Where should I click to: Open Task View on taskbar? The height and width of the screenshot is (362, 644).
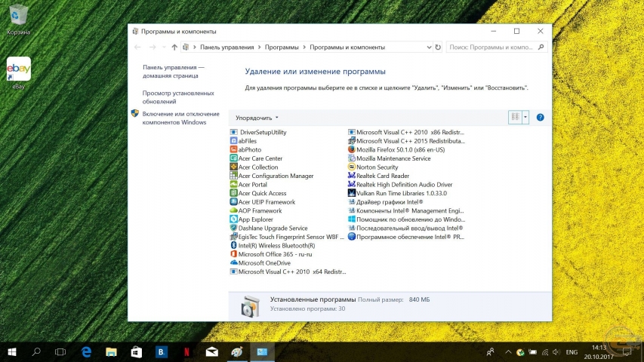[60, 351]
